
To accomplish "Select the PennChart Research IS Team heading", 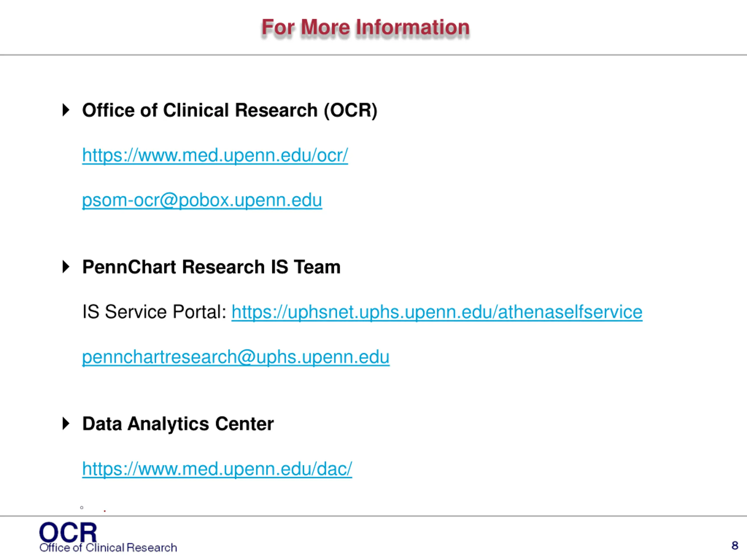I will pyautogui.click(x=211, y=267).
